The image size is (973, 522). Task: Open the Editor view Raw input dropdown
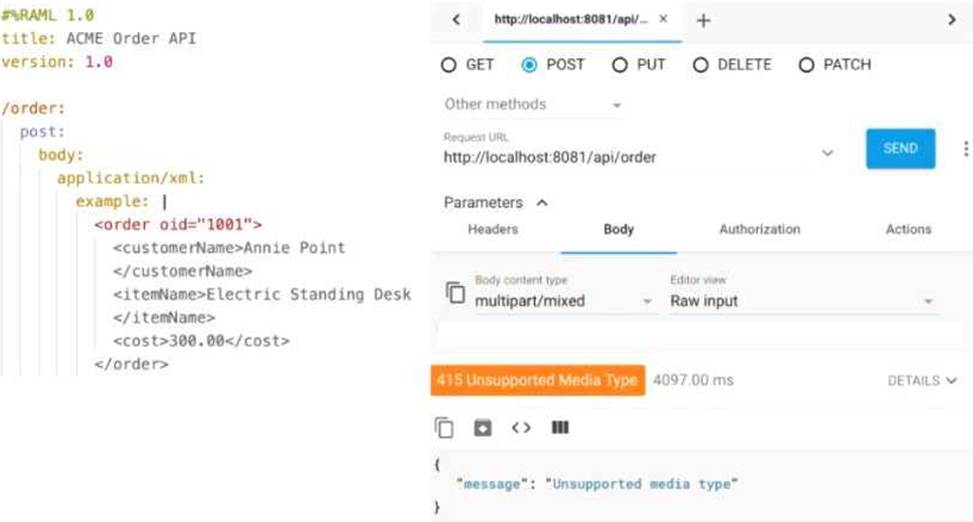point(802,300)
